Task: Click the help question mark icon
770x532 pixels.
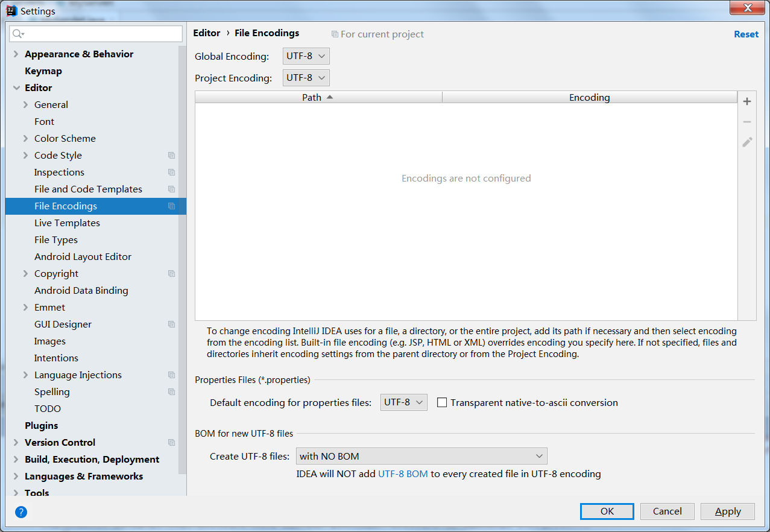Action: [x=21, y=512]
